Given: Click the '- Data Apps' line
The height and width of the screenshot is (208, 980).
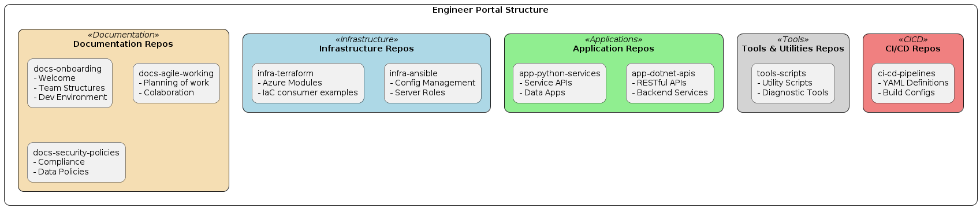Looking at the screenshot, I should pyautogui.click(x=542, y=92).
